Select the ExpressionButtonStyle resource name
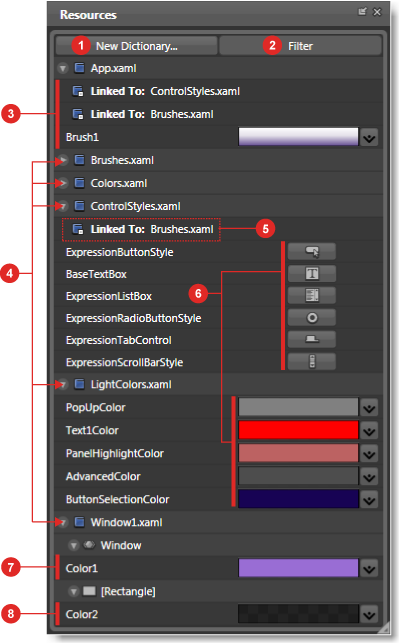Screen dimensions: 399x643 [119, 252]
